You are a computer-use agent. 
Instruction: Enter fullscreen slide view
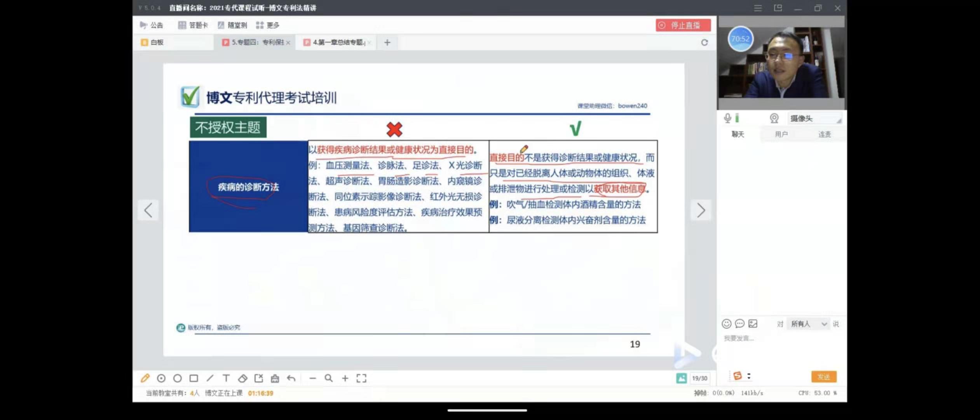(361, 378)
